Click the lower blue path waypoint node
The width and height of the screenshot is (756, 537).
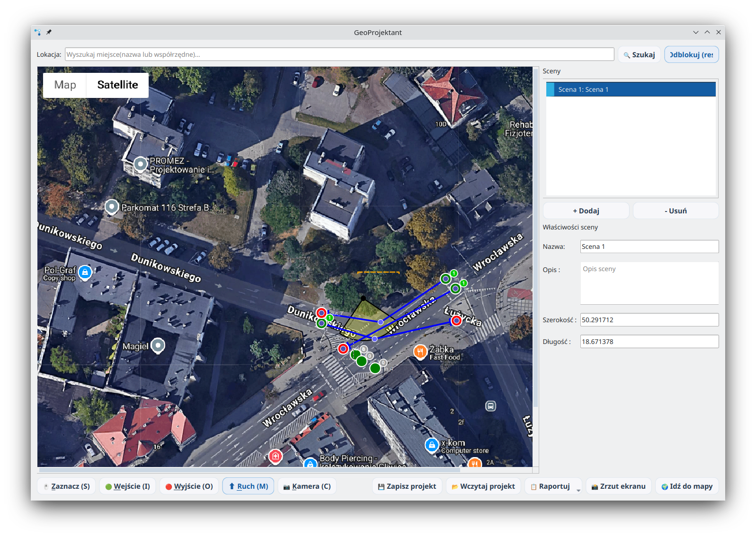coord(374,339)
